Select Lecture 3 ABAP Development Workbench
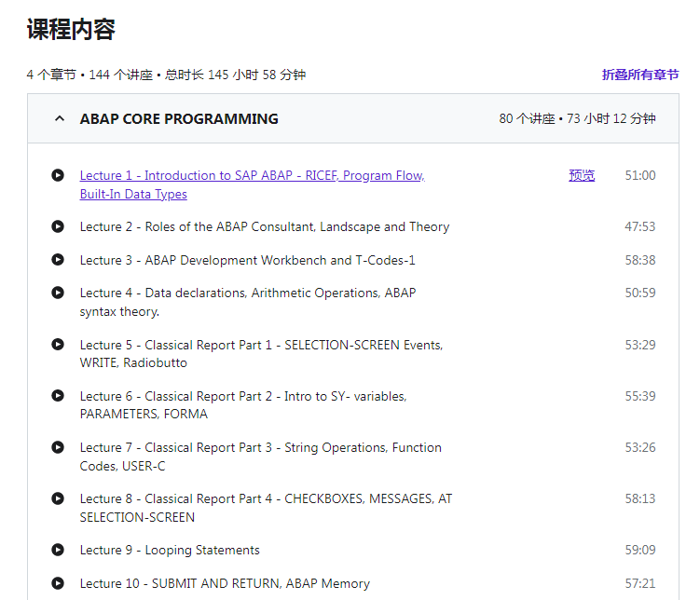The height and width of the screenshot is (600, 700). pos(247,260)
